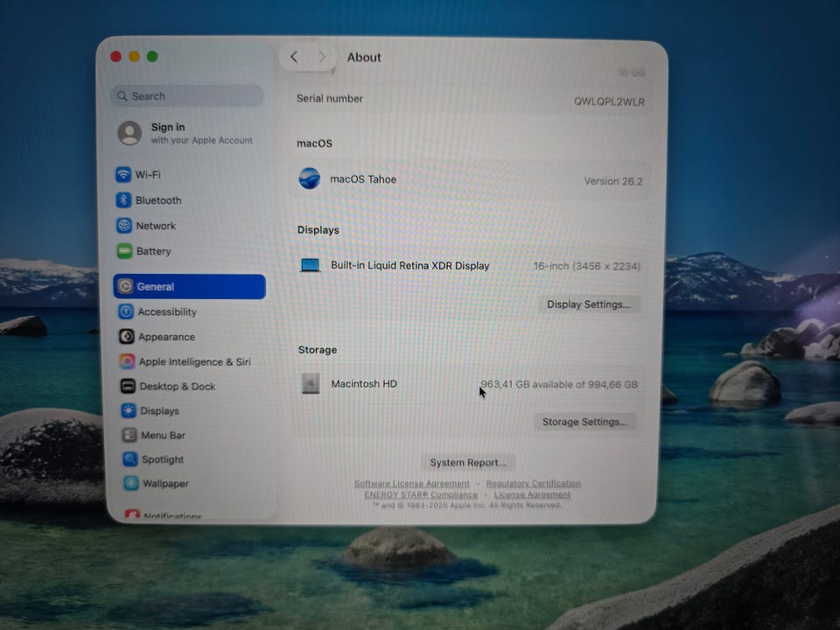Focus the Search field

(x=187, y=96)
